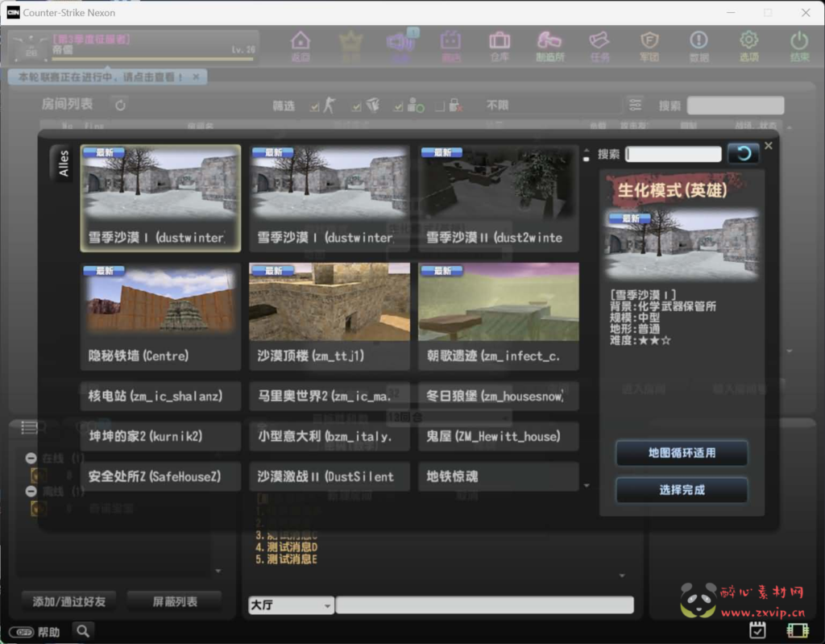Click the room list search field
The image size is (825, 644).
[735, 106]
